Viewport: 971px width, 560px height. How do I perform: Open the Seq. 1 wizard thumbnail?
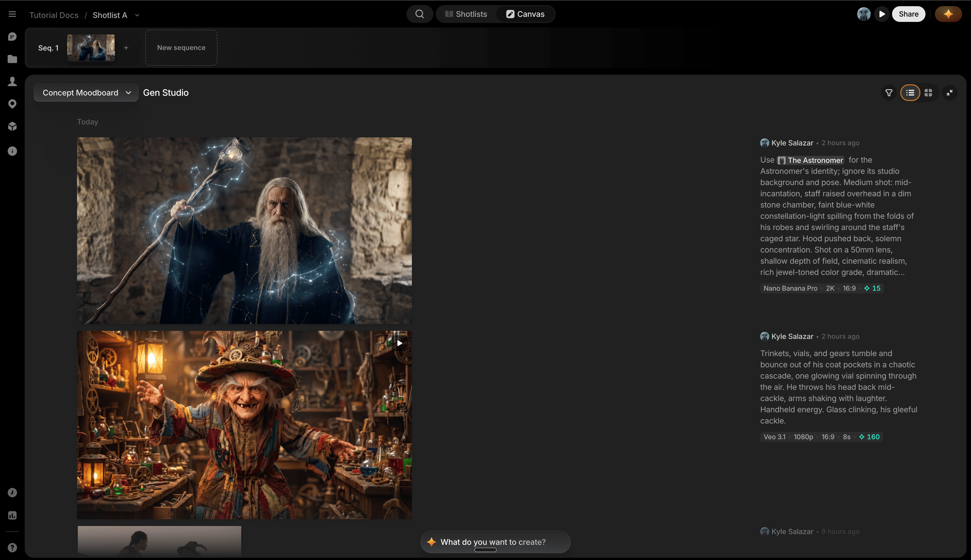91,48
